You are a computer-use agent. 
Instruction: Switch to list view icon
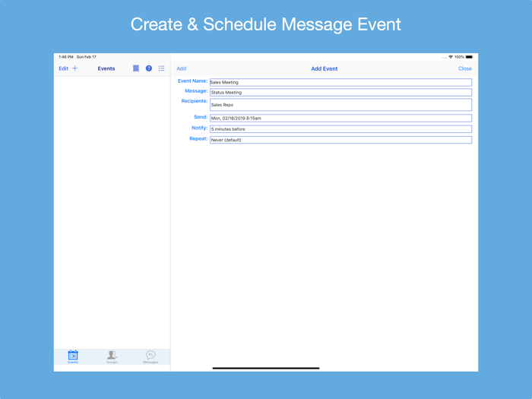[161, 68]
